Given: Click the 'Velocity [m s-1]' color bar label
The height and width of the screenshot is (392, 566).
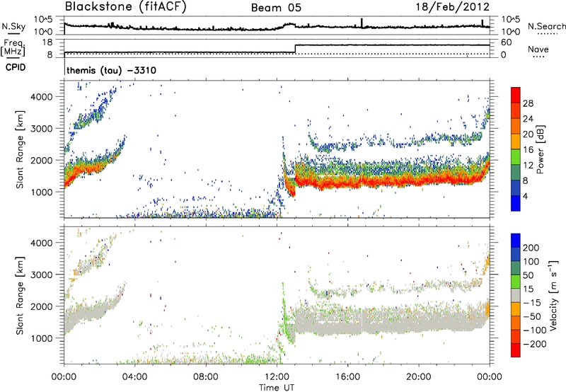Looking at the screenshot, I should pos(553,295).
